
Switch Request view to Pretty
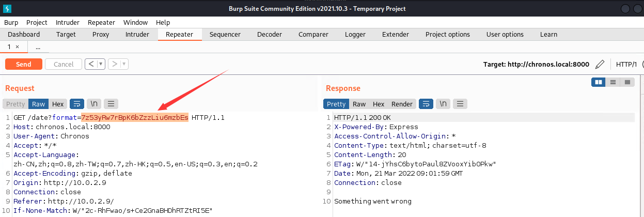pos(15,104)
